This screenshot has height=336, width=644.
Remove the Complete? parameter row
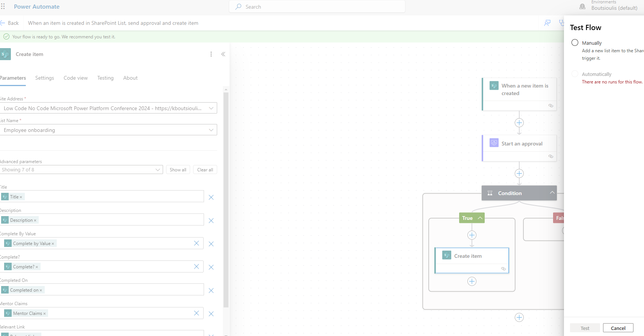[x=211, y=267]
